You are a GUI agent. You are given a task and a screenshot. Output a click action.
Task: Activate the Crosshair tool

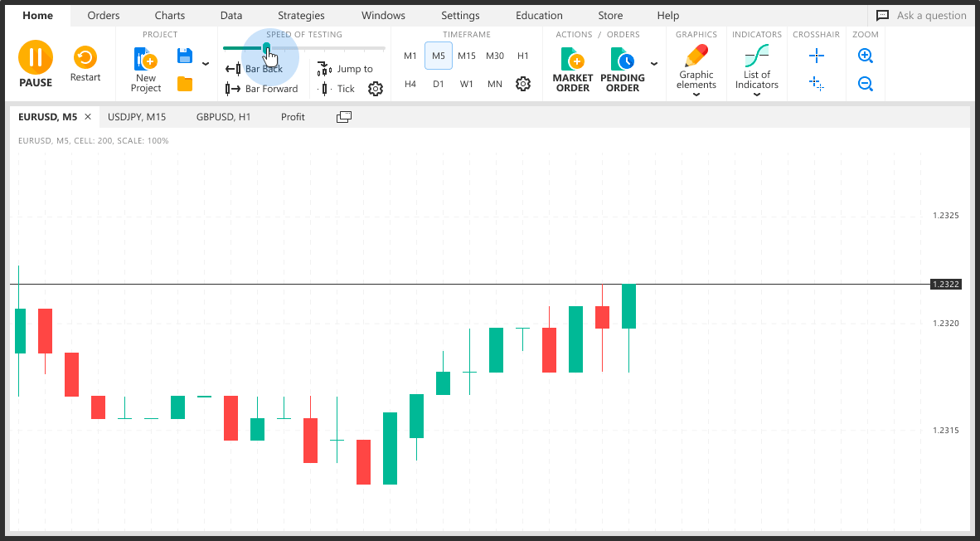[816, 56]
